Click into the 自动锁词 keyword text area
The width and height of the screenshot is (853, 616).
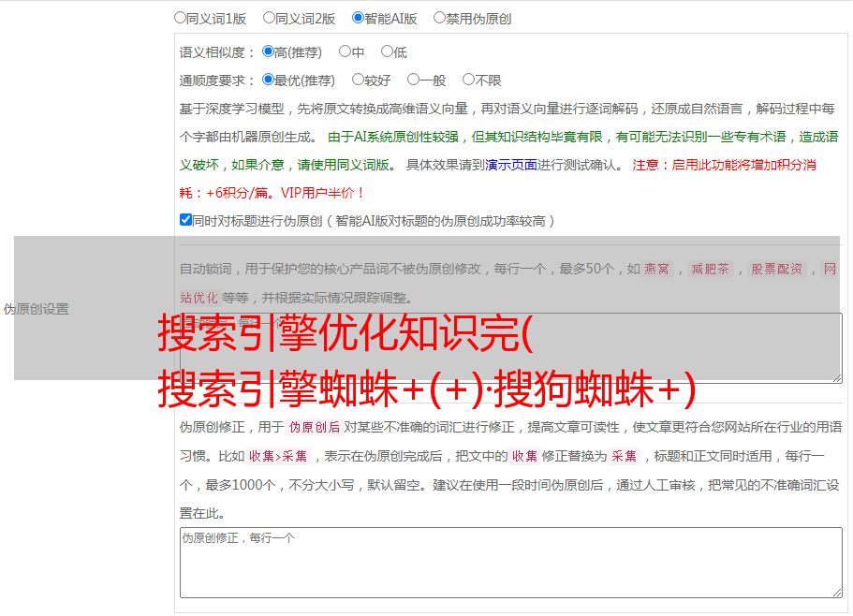511,348
